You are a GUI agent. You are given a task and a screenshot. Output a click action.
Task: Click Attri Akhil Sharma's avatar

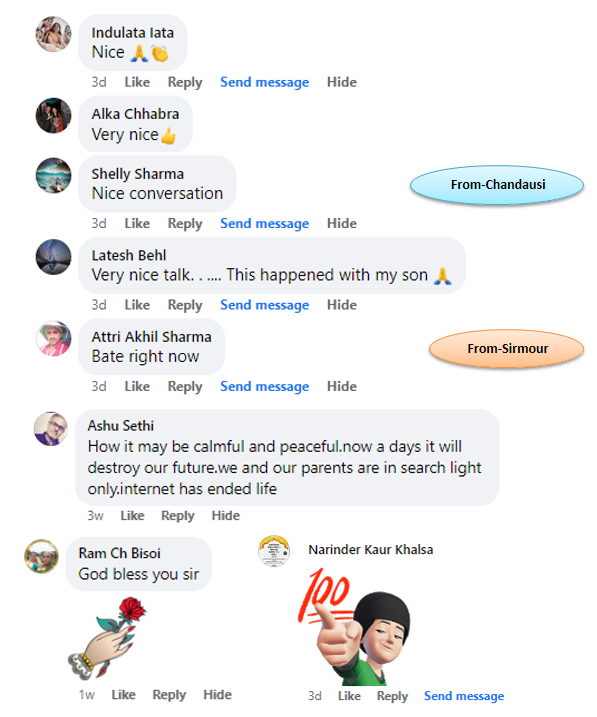point(53,338)
